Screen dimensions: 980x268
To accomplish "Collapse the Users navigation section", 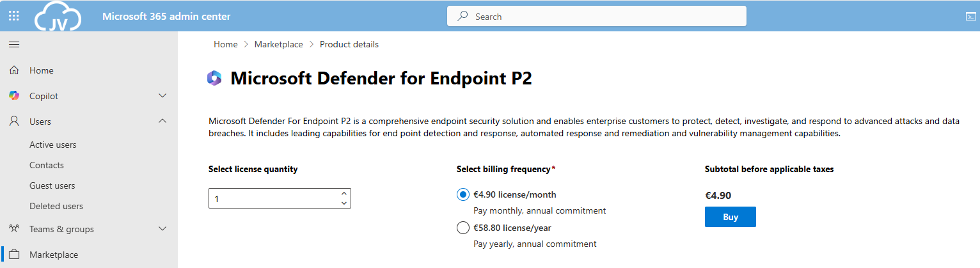I will coord(162,122).
